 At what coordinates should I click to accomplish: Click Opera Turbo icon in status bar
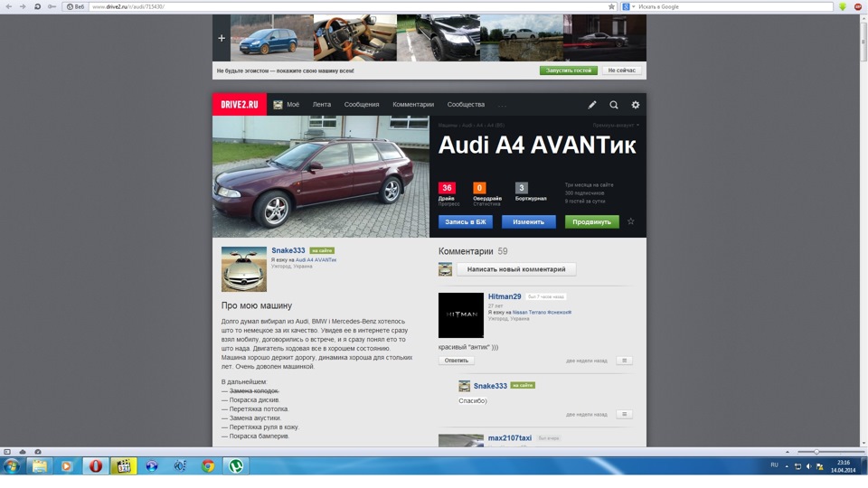(x=38, y=452)
